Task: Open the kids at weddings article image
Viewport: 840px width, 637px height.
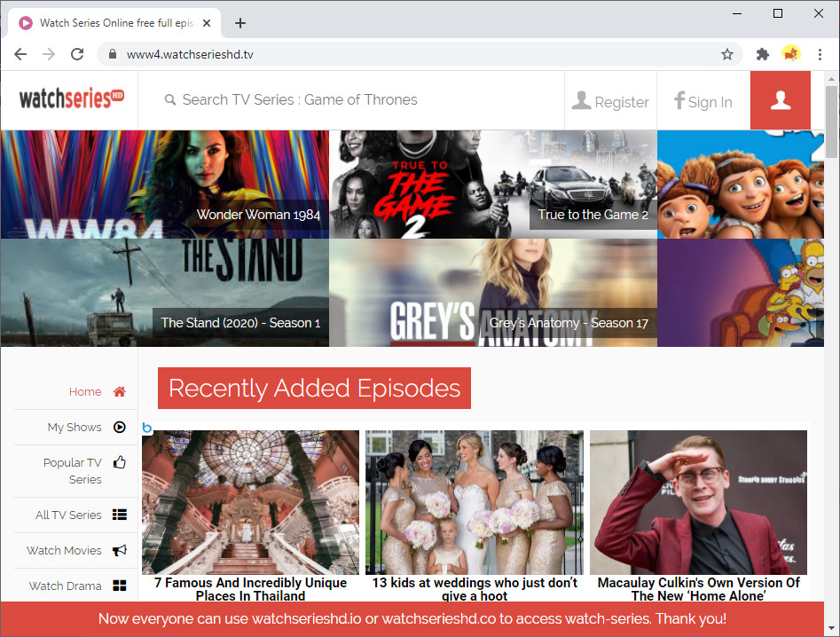Action: pyautogui.click(x=475, y=502)
